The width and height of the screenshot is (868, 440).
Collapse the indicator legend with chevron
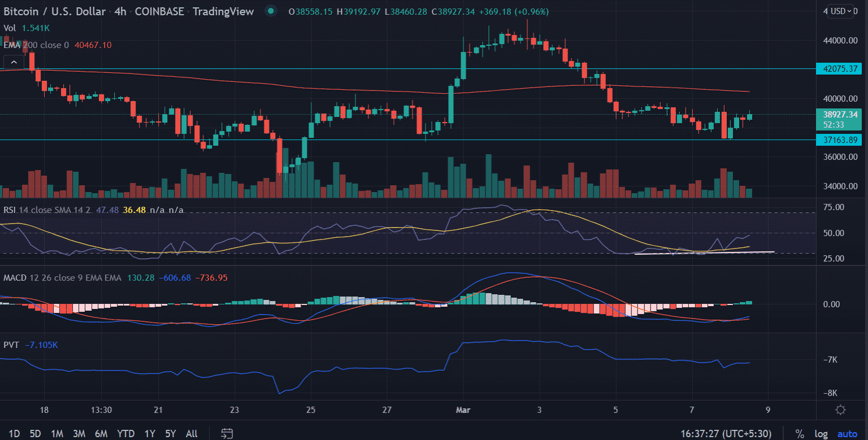[x=14, y=62]
